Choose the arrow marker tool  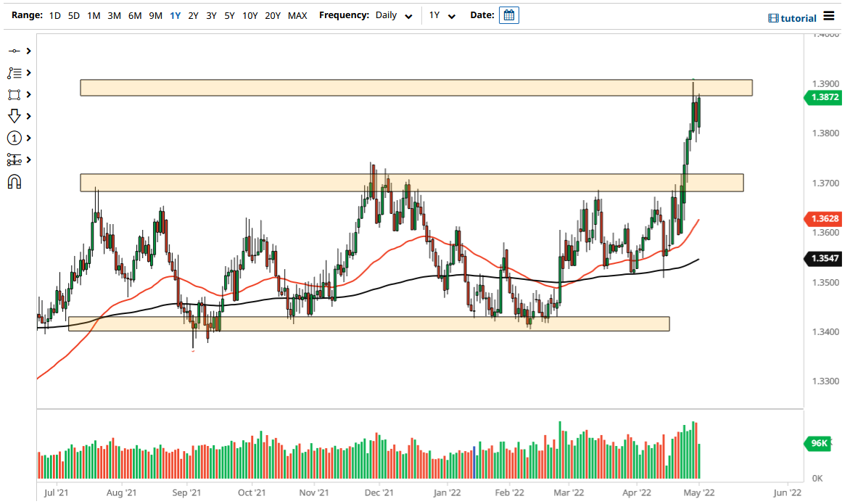(x=15, y=116)
